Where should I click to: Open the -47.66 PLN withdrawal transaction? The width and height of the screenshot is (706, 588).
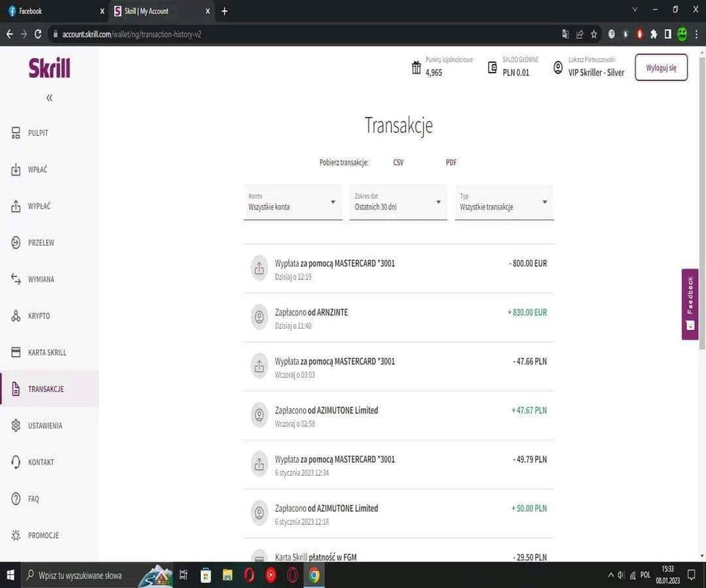tap(399, 367)
